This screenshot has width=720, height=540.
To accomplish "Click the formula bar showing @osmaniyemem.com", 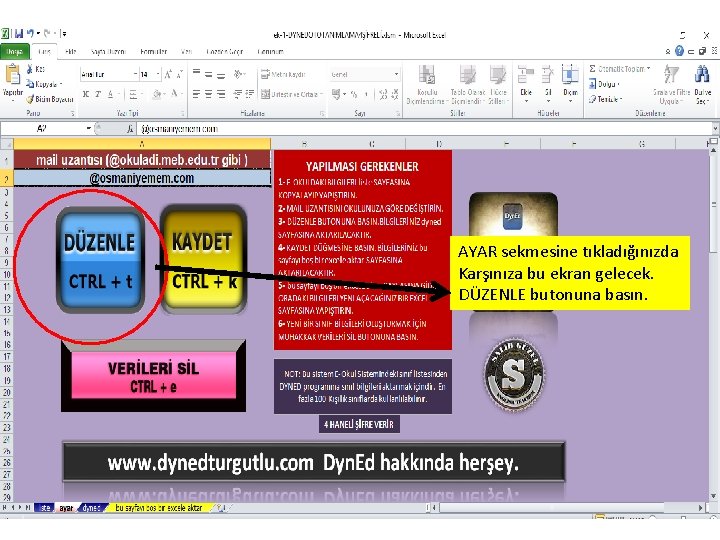I will click(x=425, y=129).
